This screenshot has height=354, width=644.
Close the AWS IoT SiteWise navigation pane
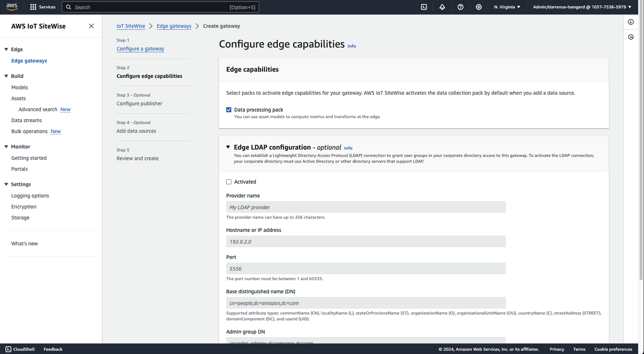pos(91,26)
